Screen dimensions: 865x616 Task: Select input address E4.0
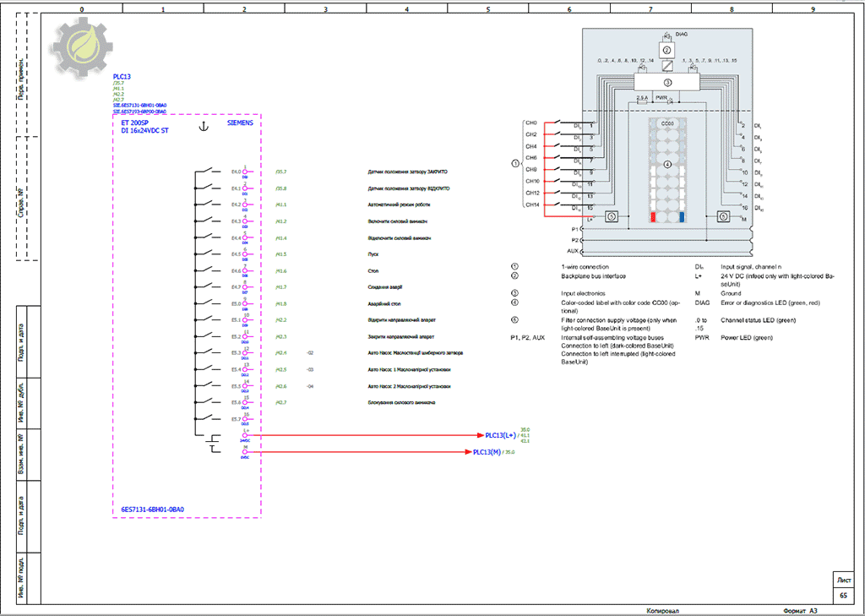click(x=236, y=172)
